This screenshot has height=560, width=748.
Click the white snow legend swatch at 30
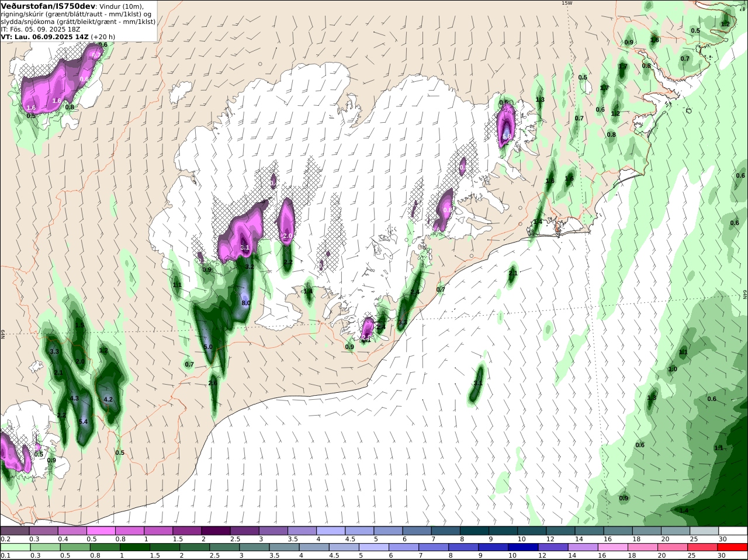[x=732, y=531]
